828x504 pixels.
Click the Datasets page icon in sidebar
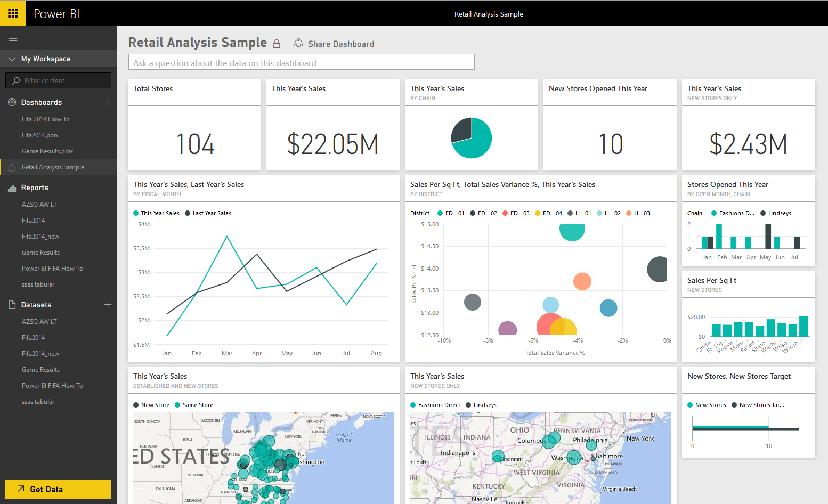[x=12, y=304]
